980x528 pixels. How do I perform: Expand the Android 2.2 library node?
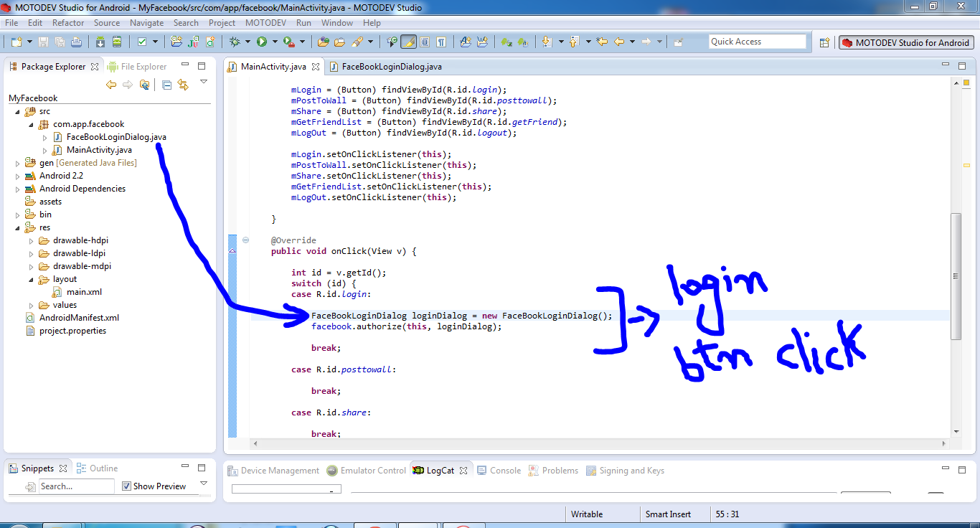coord(17,176)
